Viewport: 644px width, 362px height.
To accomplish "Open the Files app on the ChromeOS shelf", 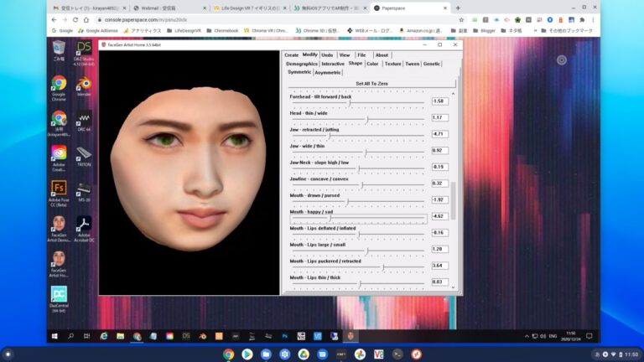I will (x=266, y=354).
